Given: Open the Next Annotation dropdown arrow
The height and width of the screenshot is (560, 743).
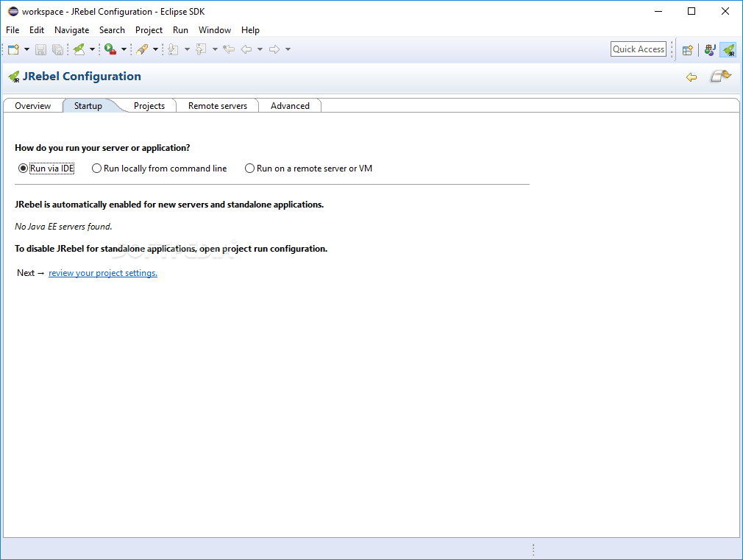Looking at the screenshot, I should pos(187,49).
